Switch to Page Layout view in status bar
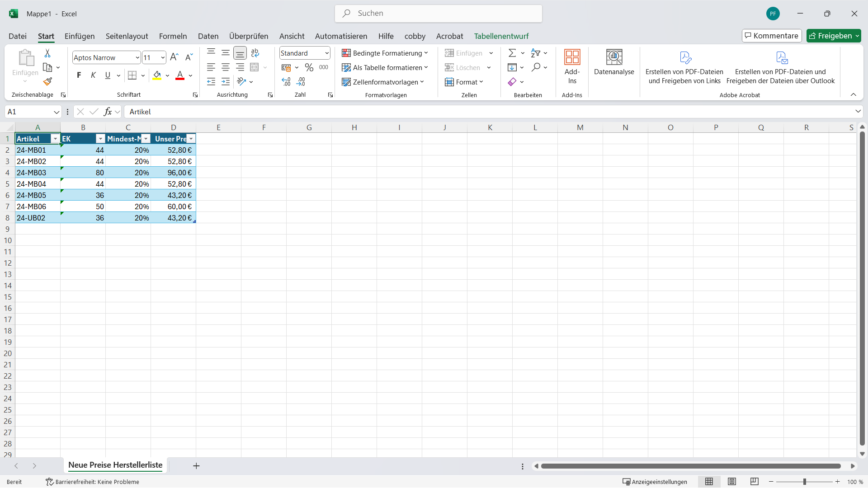The image size is (868, 488). pyautogui.click(x=732, y=482)
